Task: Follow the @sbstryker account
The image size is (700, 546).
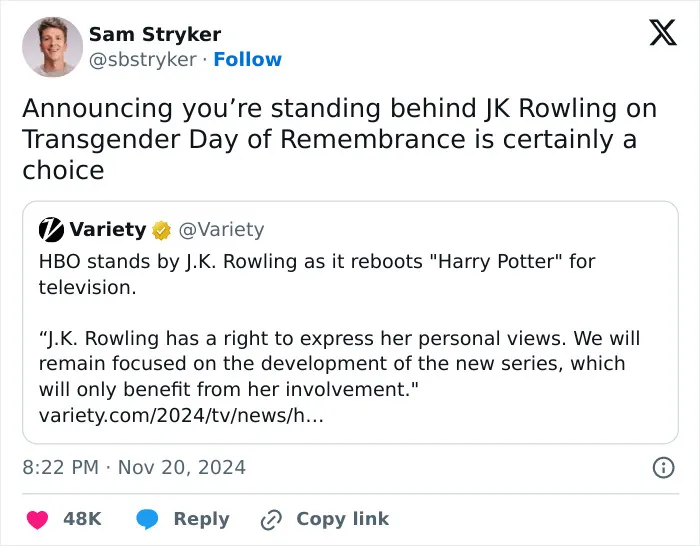Action: click(247, 59)
